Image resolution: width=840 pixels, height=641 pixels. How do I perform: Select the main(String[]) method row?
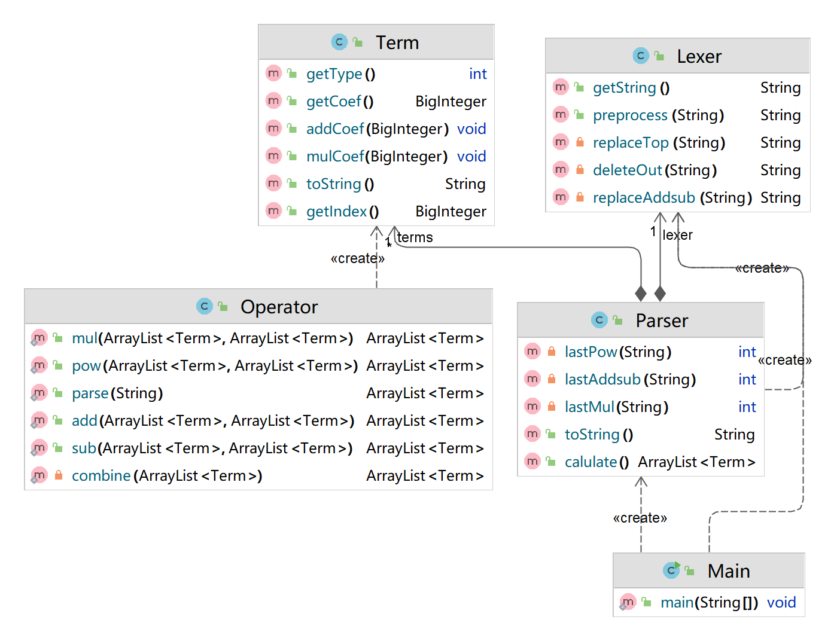click(x=709, y=602)
